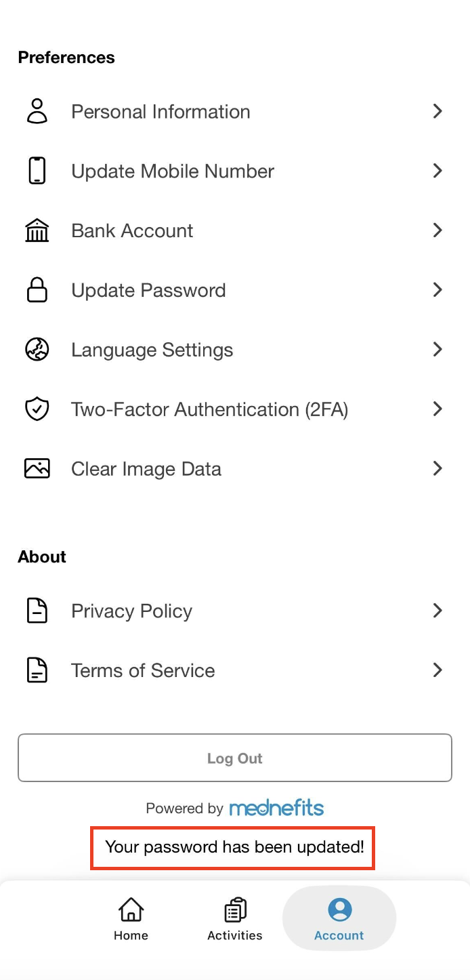The image size is (470, 980).
Task: Dismiss the password updated notification message
Action: click(x=234, y=847)
